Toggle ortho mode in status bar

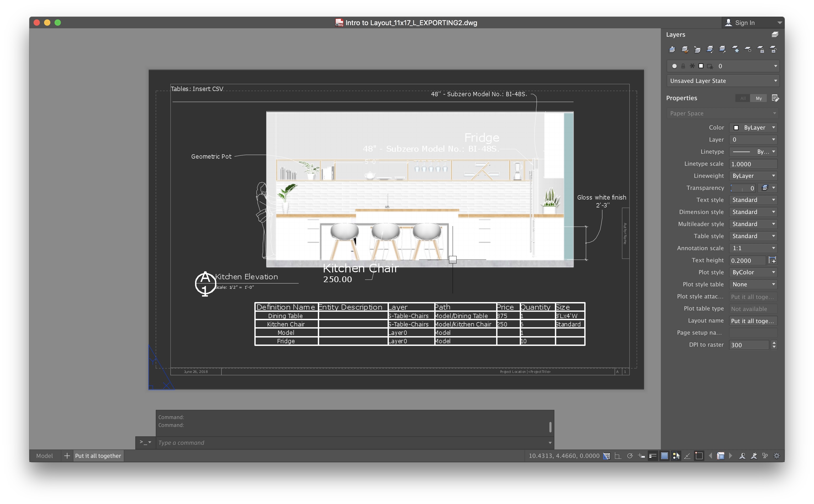point(618,456)
